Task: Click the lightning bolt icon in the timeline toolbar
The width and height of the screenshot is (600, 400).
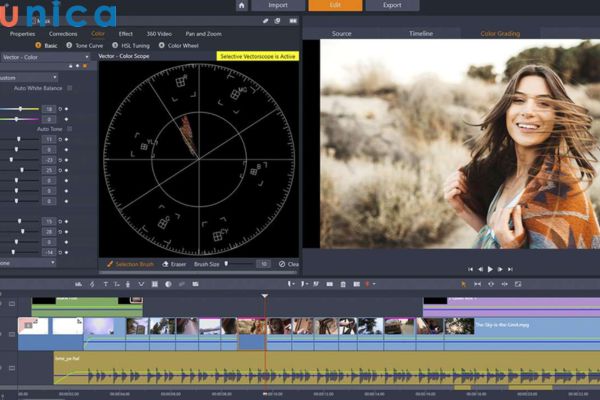Action: [92, 284]
